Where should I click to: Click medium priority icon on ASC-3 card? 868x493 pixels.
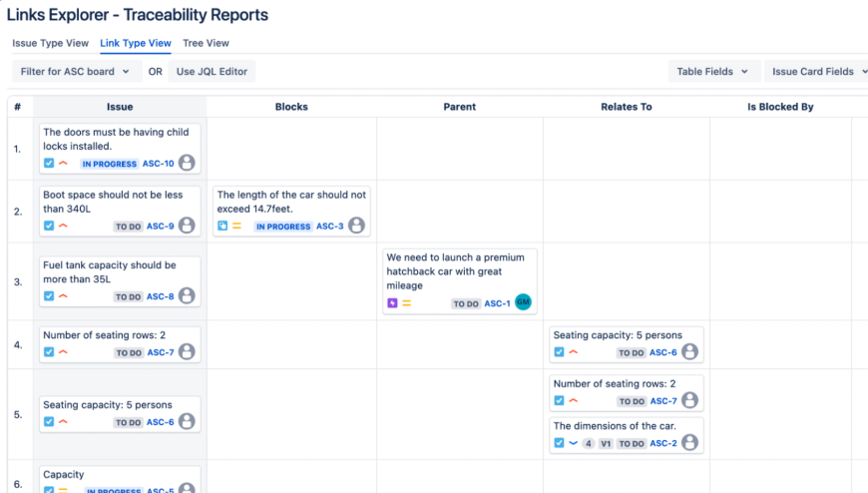click(236, 227)
